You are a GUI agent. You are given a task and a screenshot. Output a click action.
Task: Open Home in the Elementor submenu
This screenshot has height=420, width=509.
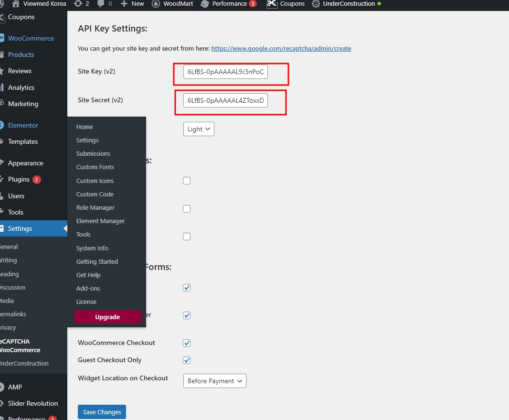(85, 127)
